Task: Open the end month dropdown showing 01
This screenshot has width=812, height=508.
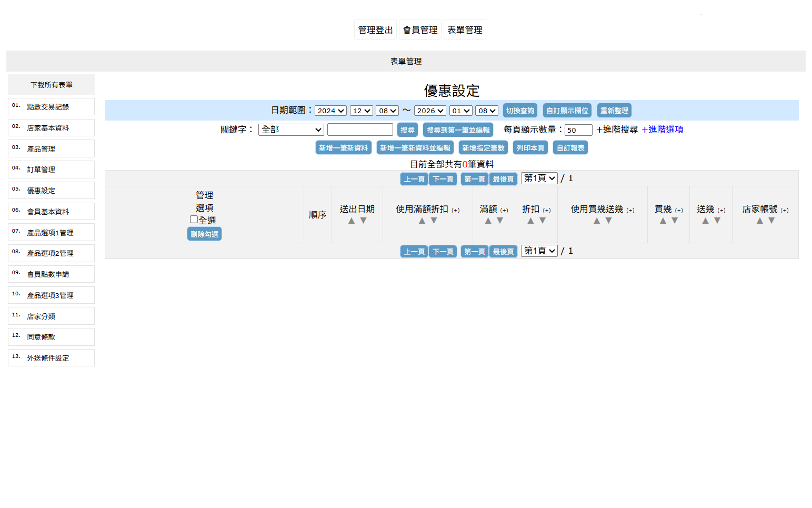Action: (x=460, y=111)
